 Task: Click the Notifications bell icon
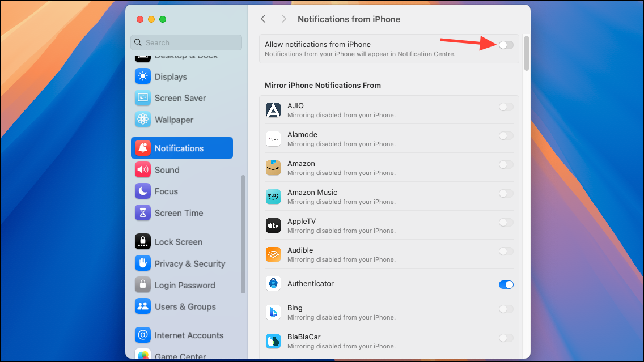click(x=142, y=148)
